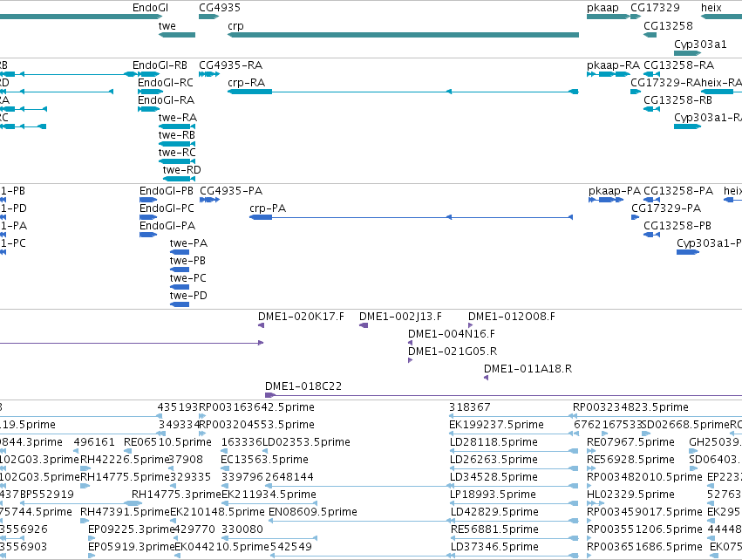742x560 pixels.
Task: Click the DME1-004N16.F feature
Action: [411, 343]
